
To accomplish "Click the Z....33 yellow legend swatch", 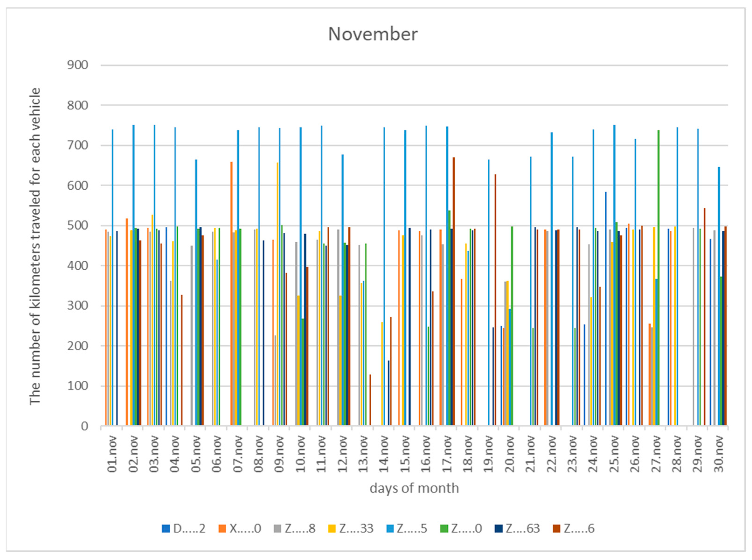I will (x=332, y=529).
